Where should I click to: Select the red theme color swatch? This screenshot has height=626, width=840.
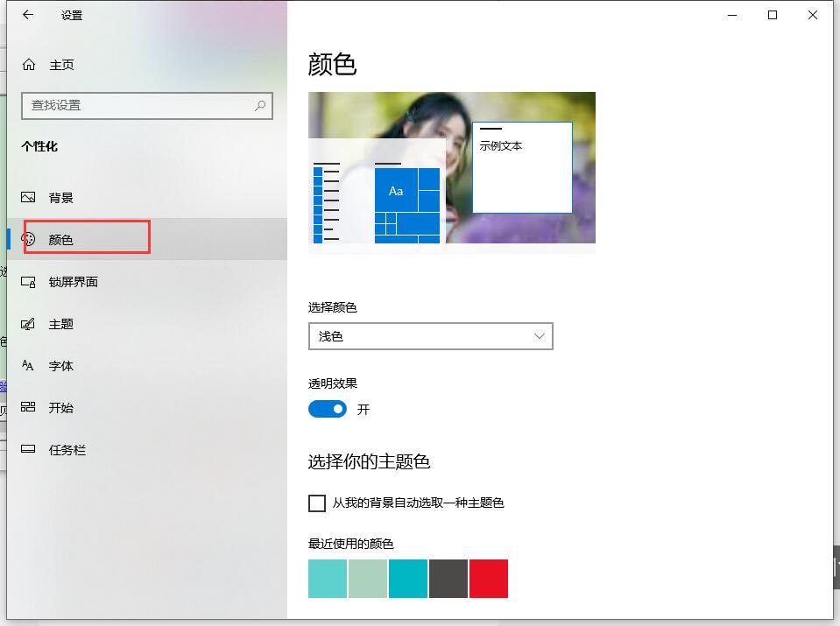(x=489, y=579)
